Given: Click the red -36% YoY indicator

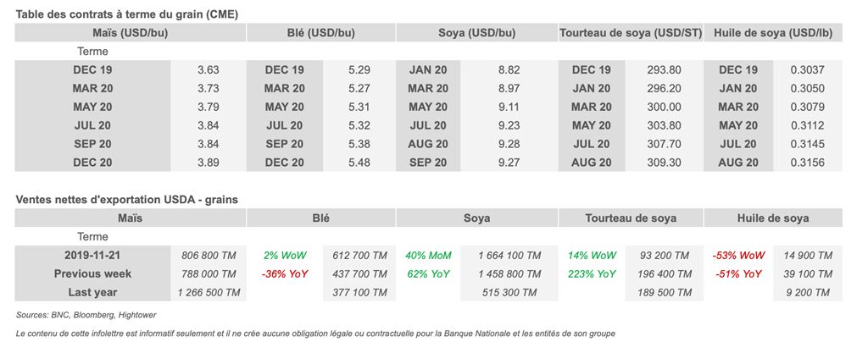Looking at the screenshot, I should 285,274.
